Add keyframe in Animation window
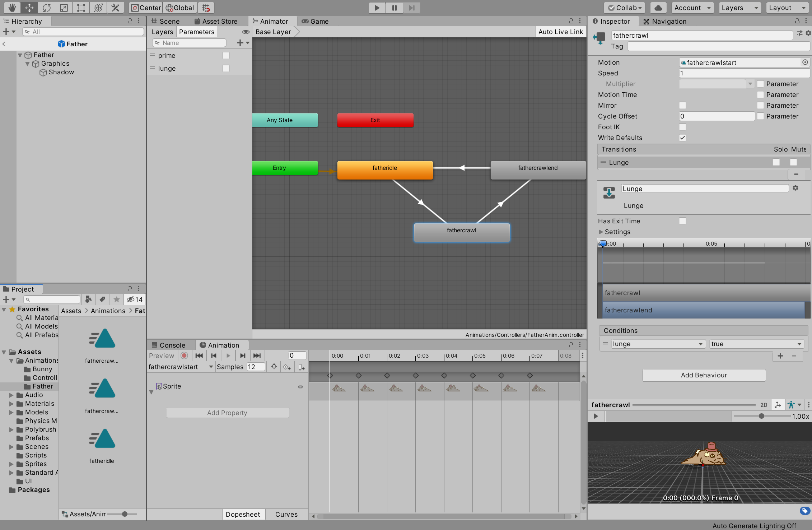Screen dimensions: 812x530 pyautogui.click(x=287, y=367)
